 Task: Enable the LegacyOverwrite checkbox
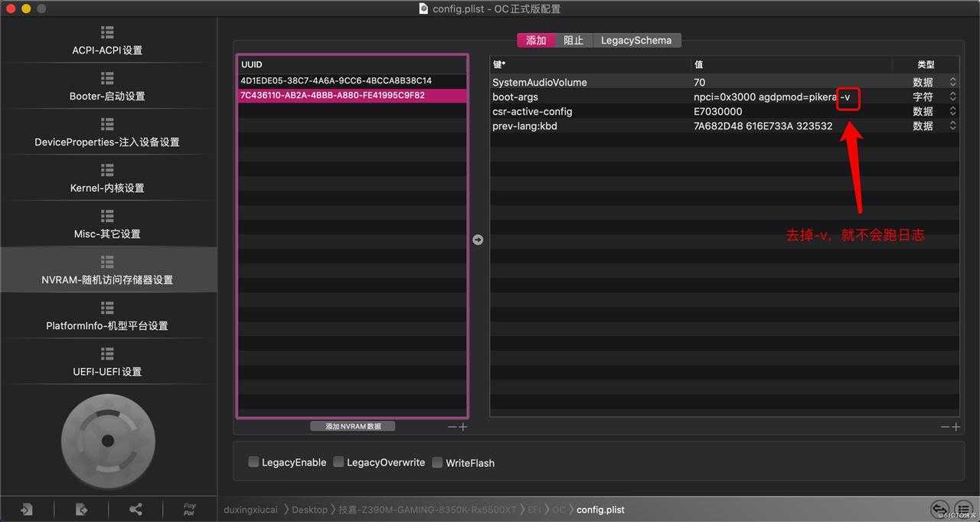(x=338, y=462)
